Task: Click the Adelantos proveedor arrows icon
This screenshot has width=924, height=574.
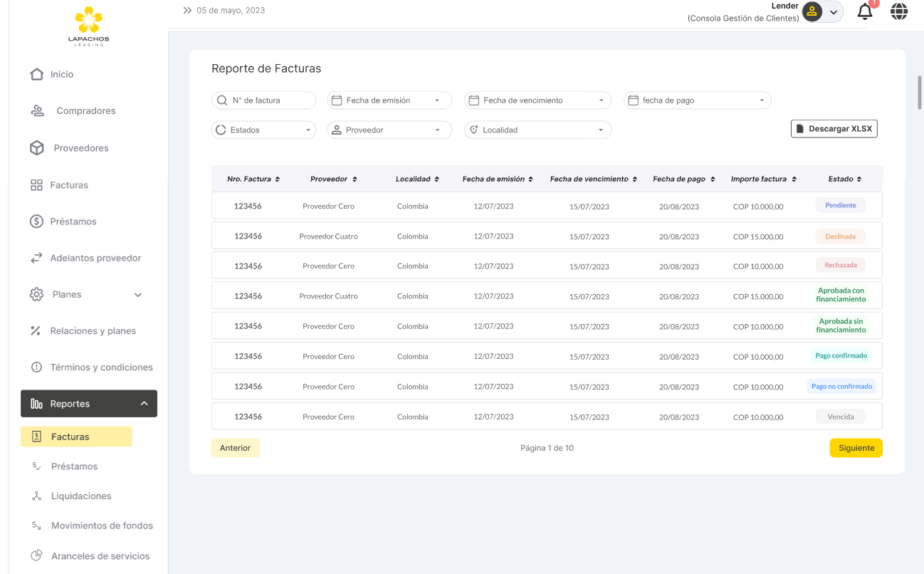Action: [x=37, y=258]
